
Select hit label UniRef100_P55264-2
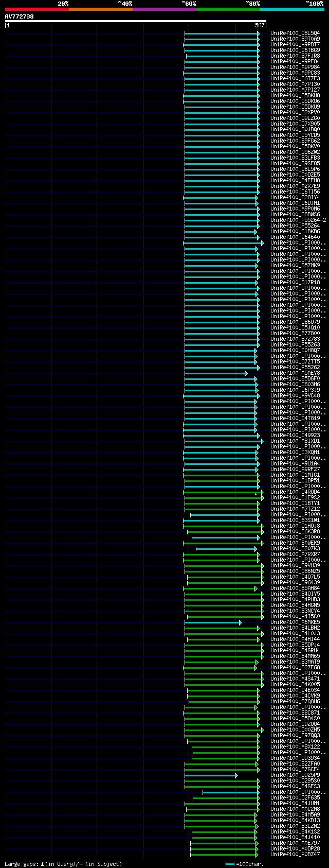298,220
